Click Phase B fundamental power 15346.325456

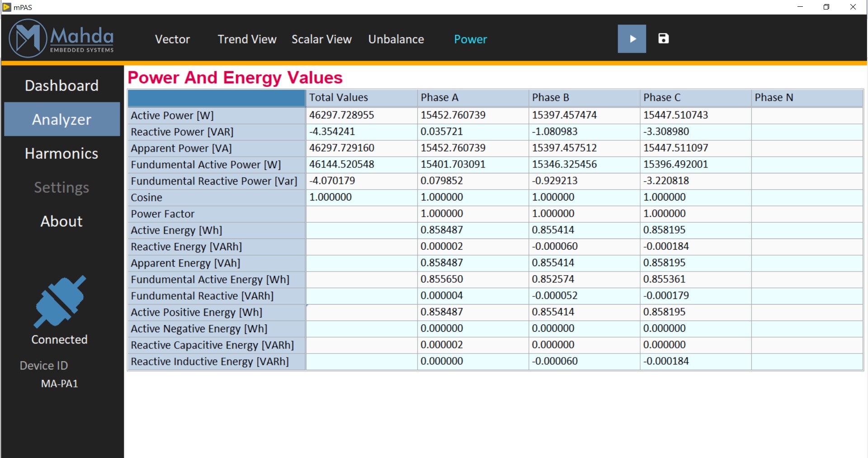click(584, 165)
